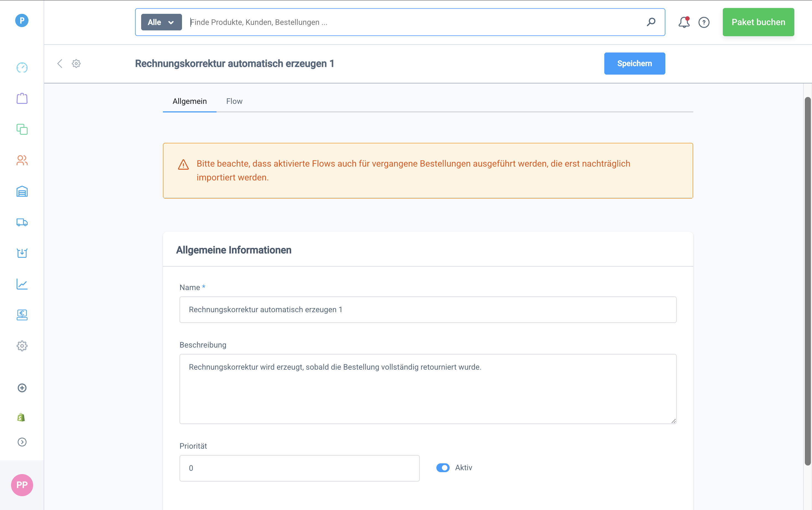Image resolution: width=812 pixels, height=510 pixels.
Task: Open the shipping truck icon in sidebar
Action: 22,222
